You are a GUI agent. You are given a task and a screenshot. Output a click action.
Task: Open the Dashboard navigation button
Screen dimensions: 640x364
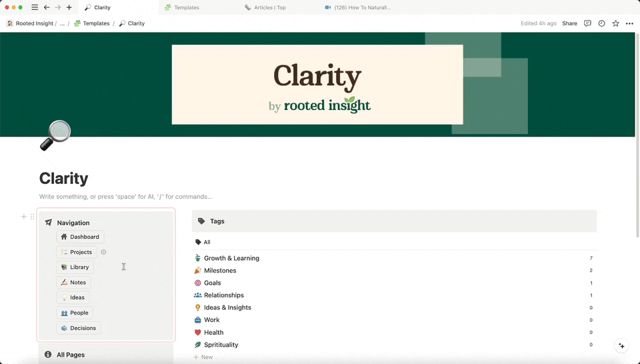80,237
